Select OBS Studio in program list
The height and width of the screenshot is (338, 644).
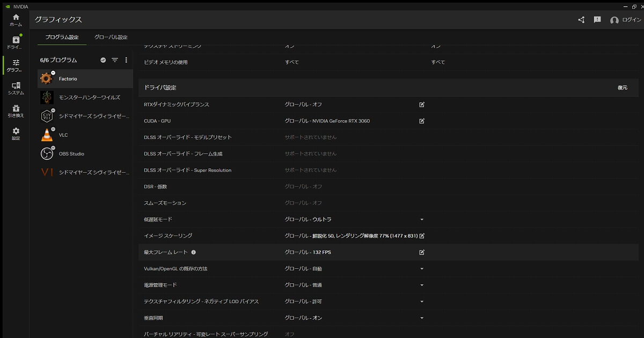(71, 154)
